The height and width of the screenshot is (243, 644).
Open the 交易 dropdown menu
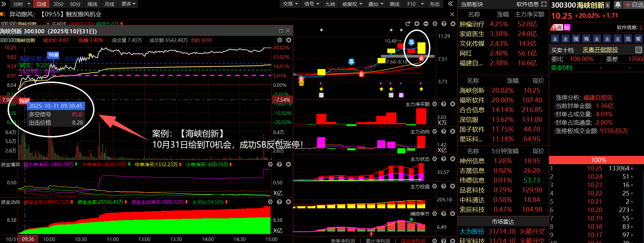tap(290, 4)
